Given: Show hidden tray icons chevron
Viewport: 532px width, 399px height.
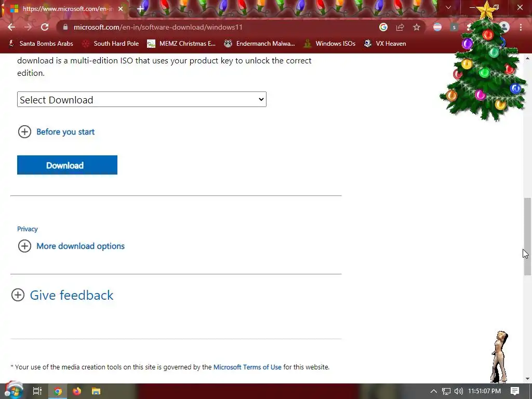Looking at the screenshot, I should [434, 391].
